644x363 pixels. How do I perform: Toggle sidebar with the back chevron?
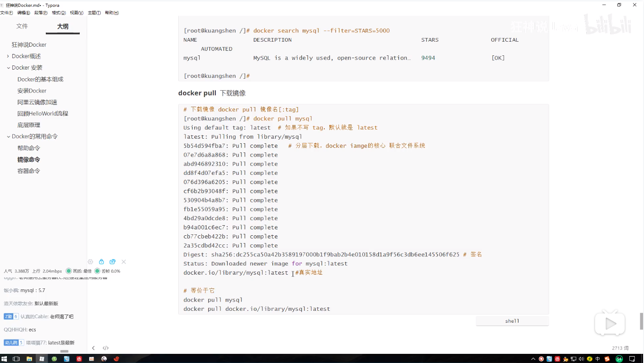tap(93, 348)
